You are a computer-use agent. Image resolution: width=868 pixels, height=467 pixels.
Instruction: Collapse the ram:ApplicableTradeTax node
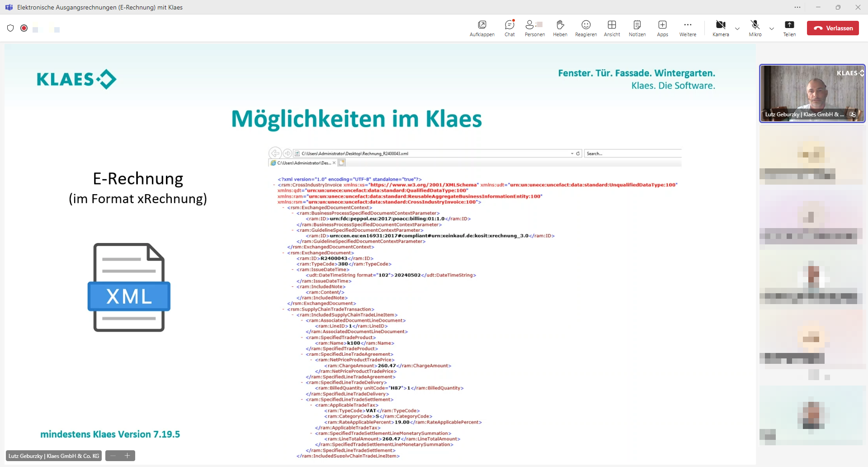point(311,405)
